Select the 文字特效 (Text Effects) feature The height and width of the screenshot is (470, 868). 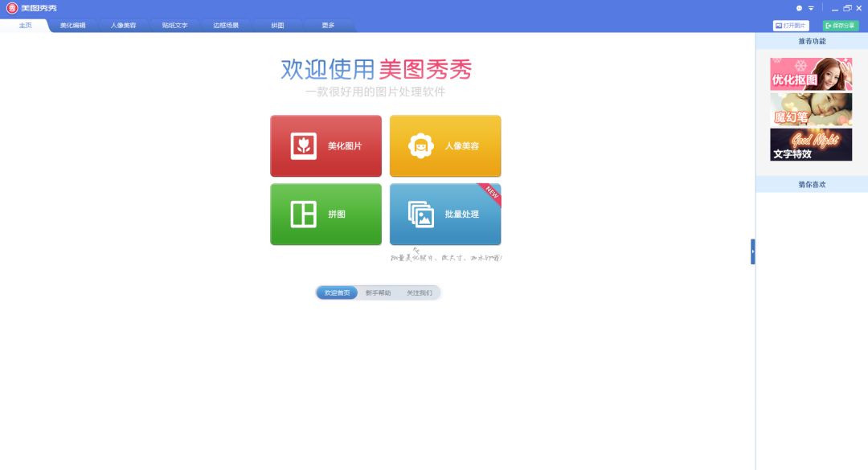[810, 144]
